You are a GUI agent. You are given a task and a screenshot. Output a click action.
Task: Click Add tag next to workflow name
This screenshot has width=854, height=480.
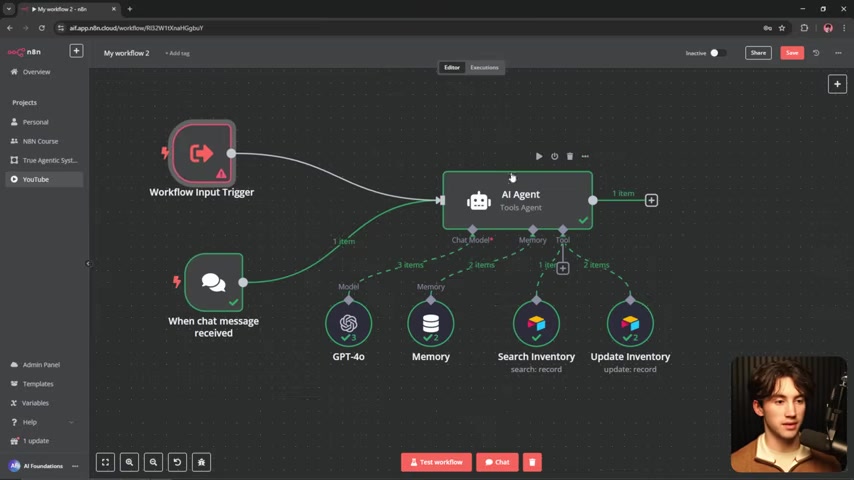pos(178,53)
